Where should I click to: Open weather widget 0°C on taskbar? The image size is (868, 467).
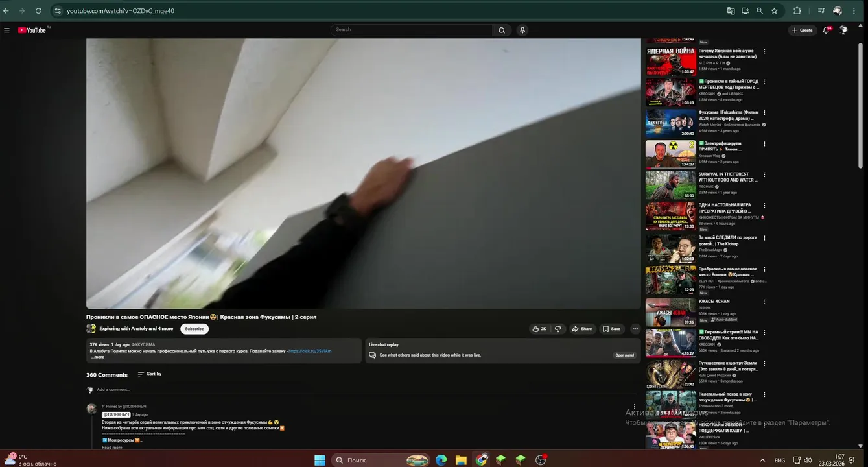click(30, 460)
